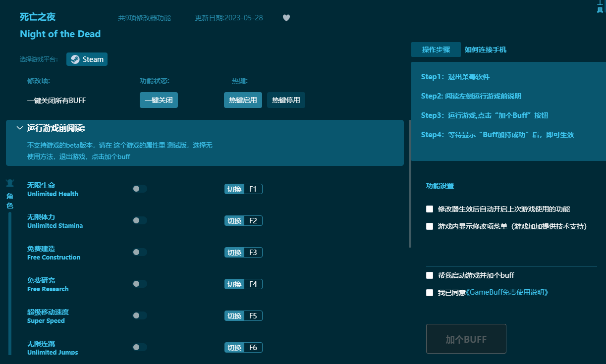Collapse the 运行游戏前阅读 section
The image size is (606, 364).
coord(20,128)
